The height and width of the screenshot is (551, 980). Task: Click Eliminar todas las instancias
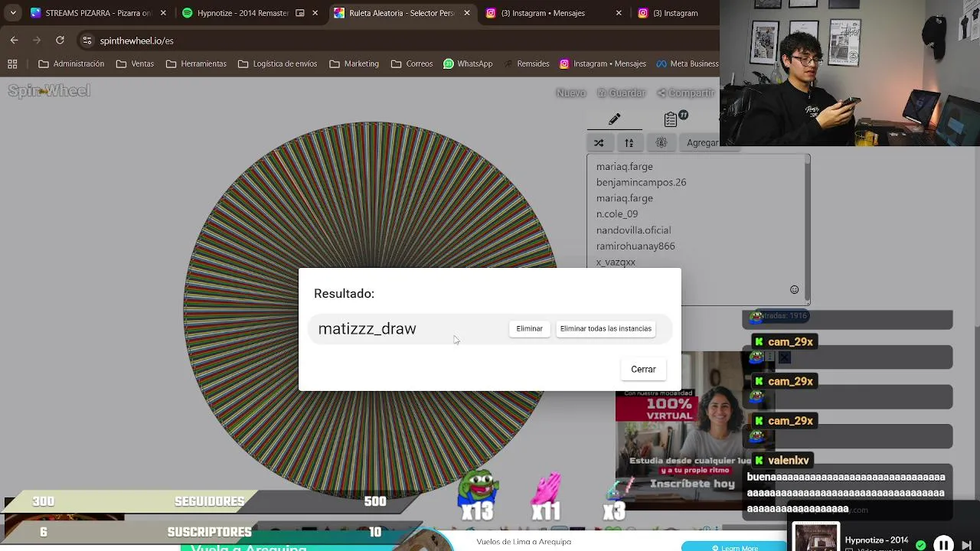tap(606, 328)
